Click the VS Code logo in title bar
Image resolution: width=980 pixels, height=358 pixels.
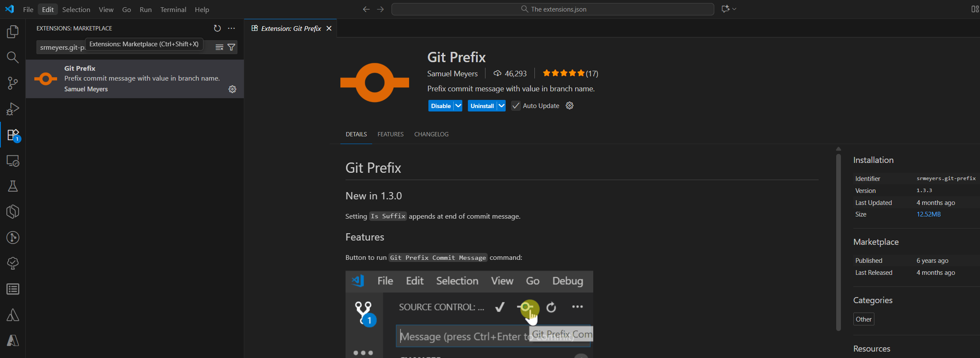pyautogui.click(x=9, y=9)
